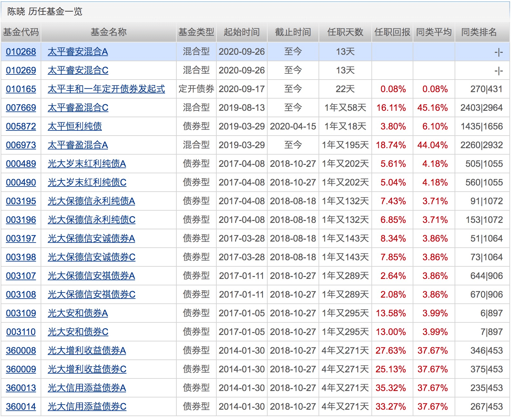Open fund code link 003195

click(x=21, y=201)
